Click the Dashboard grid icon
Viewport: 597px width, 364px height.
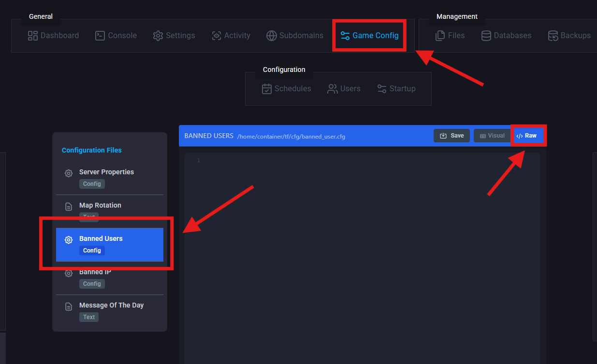coord(33,35)
